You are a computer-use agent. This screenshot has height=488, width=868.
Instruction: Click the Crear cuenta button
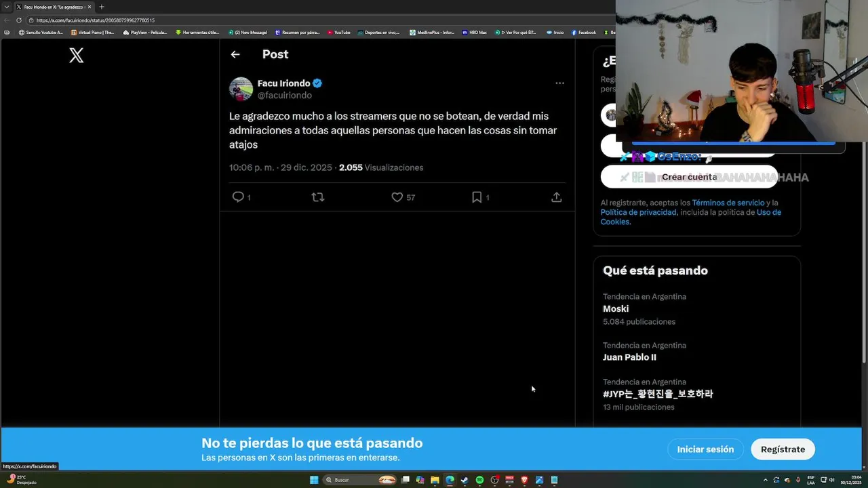[x=689, y=177]
